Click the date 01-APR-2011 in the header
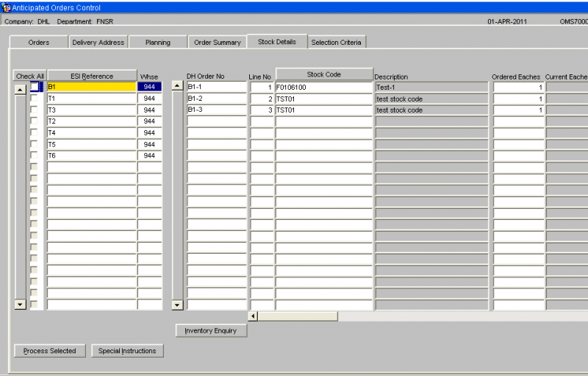 (507, 21)
